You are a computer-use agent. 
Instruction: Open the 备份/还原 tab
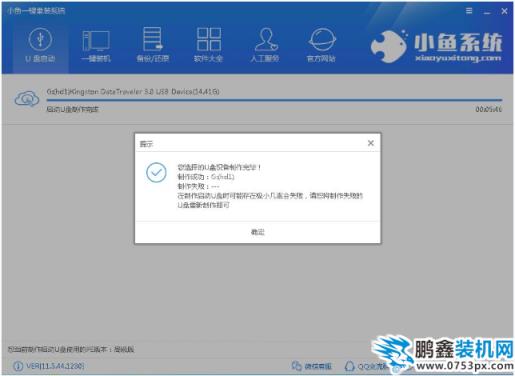(152, 46)
